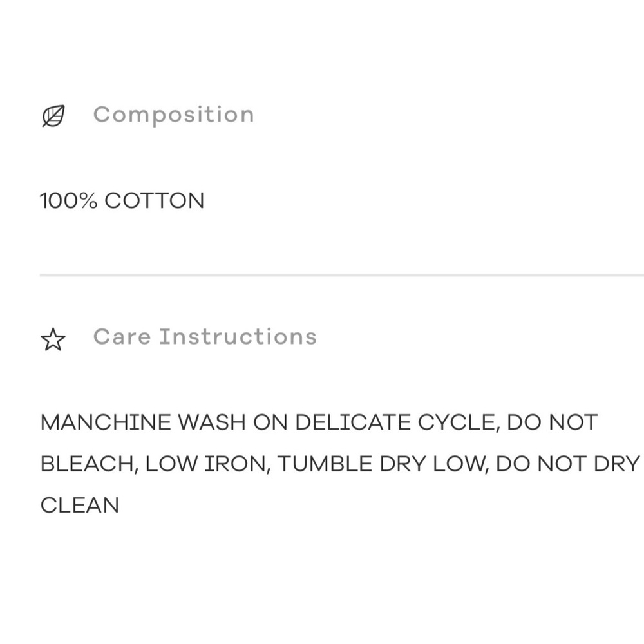Click the 100% COTTON text

pos(122,201)
